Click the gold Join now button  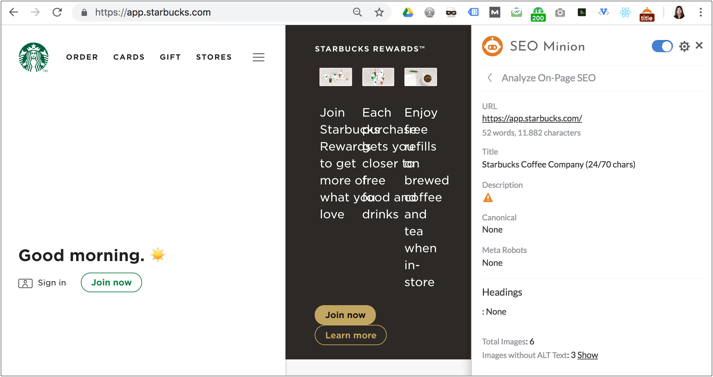345,315
